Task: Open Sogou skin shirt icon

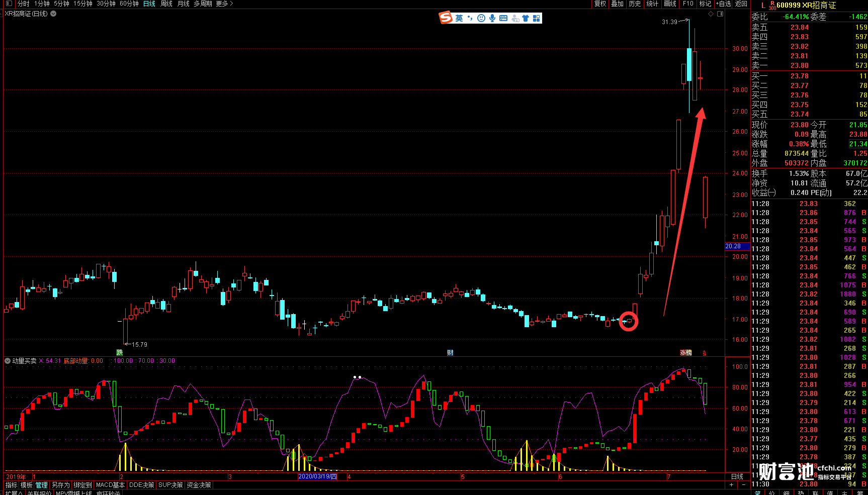Action: (526, 18)
